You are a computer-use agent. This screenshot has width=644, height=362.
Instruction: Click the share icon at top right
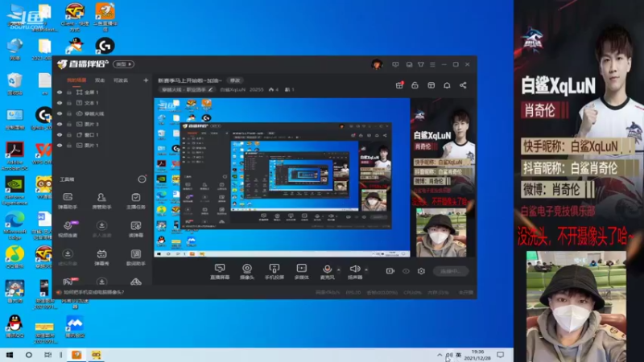[x=463, y=85]
